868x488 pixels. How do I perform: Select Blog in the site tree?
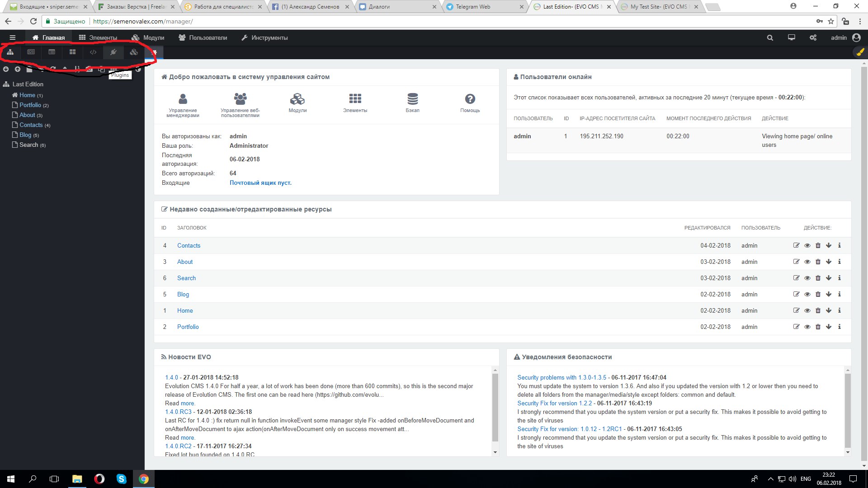coord(25,135)
